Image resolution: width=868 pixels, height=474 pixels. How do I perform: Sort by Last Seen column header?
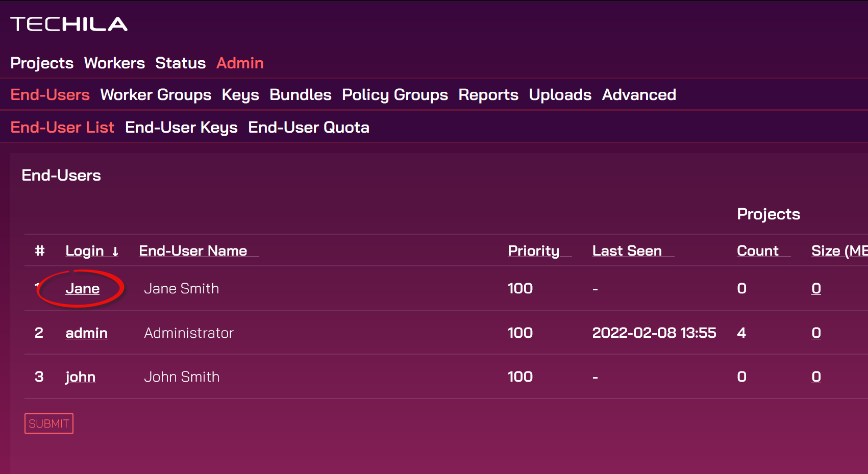pos(627,251)
